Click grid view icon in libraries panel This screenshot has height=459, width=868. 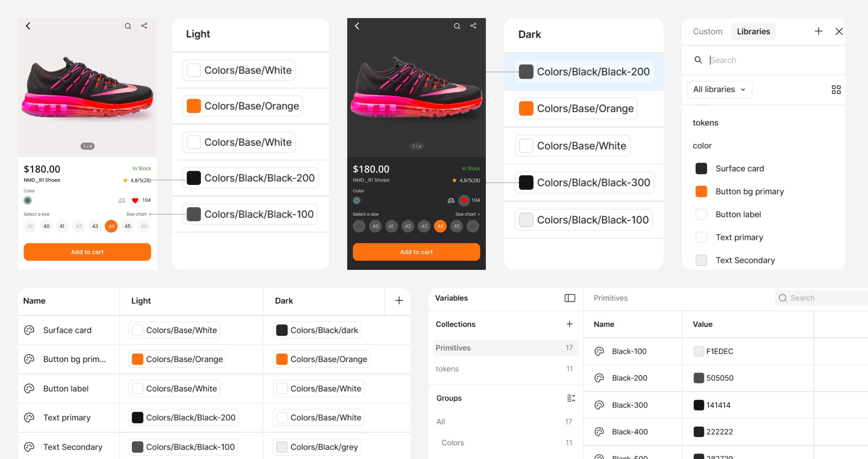(836, 89)
